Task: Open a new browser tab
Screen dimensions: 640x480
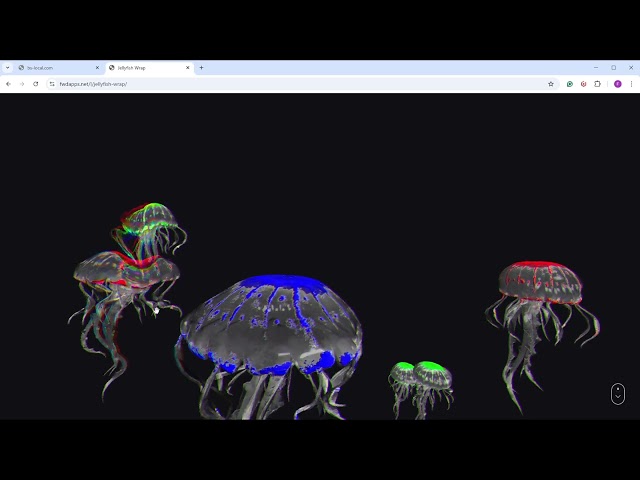Action: tap(201, 68)
